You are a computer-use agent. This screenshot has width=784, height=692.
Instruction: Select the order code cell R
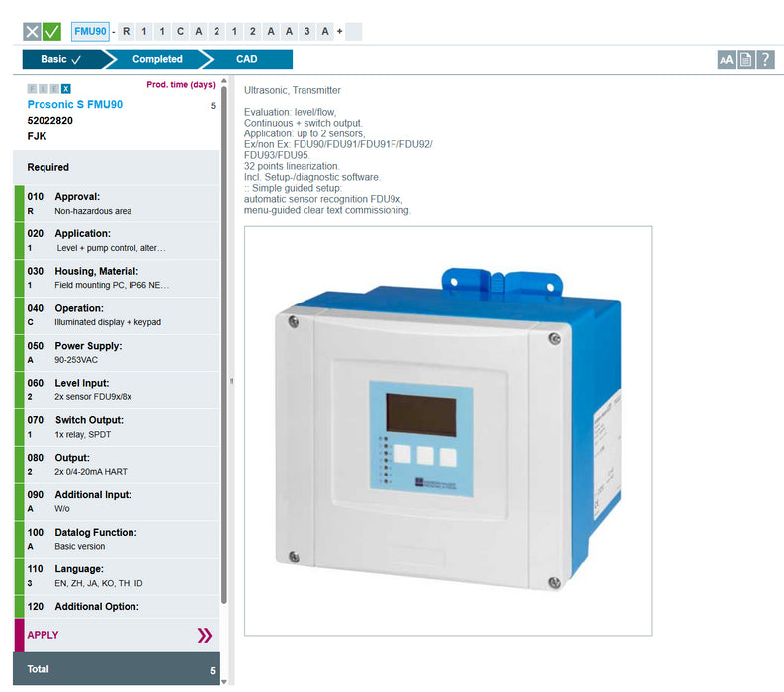(126, 31)
